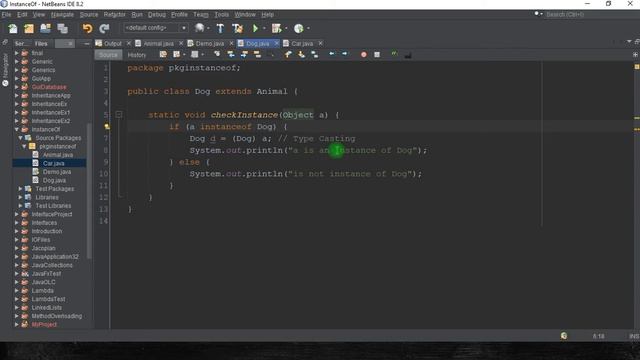Expand the Libraries node
The image size is (640, 360).
click(20, 197)
